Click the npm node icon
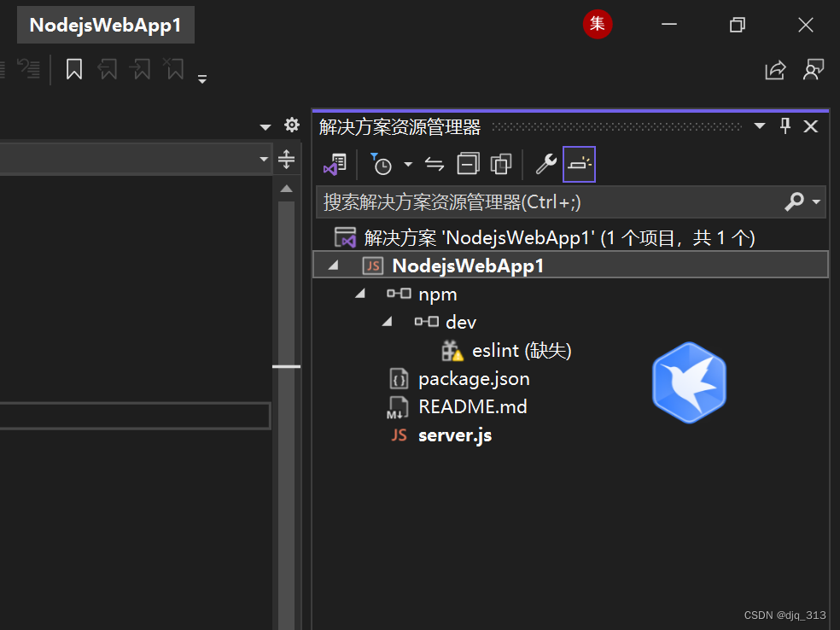The width and height of the screenshot is (840, 630). tap(400, 293)
